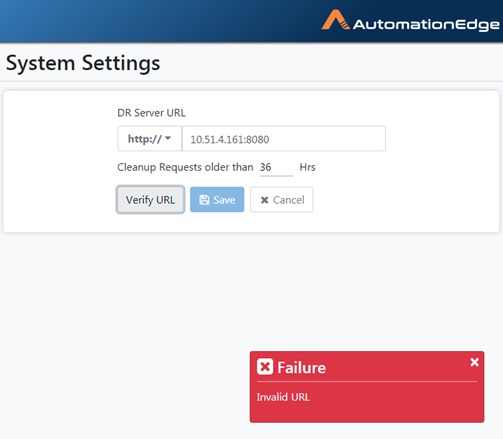Click the Hrs unit label
The image size is (503, 439).
307,167
